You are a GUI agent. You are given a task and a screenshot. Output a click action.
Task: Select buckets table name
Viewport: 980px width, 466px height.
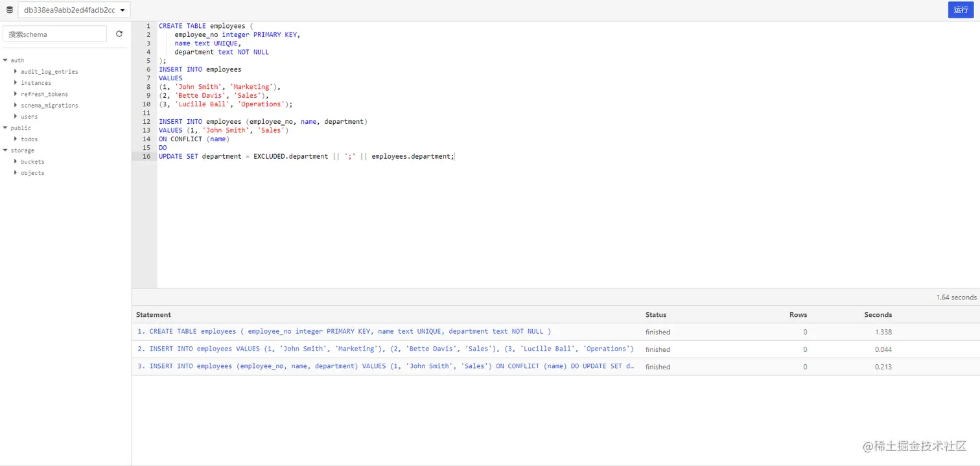(32, 162)
